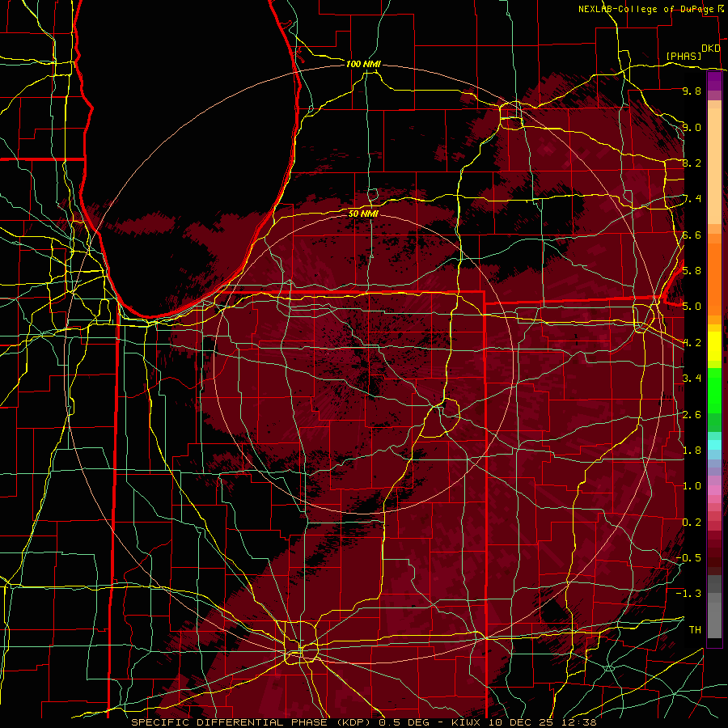Pick the yellow band of the color bar

[x=714, y=346]
